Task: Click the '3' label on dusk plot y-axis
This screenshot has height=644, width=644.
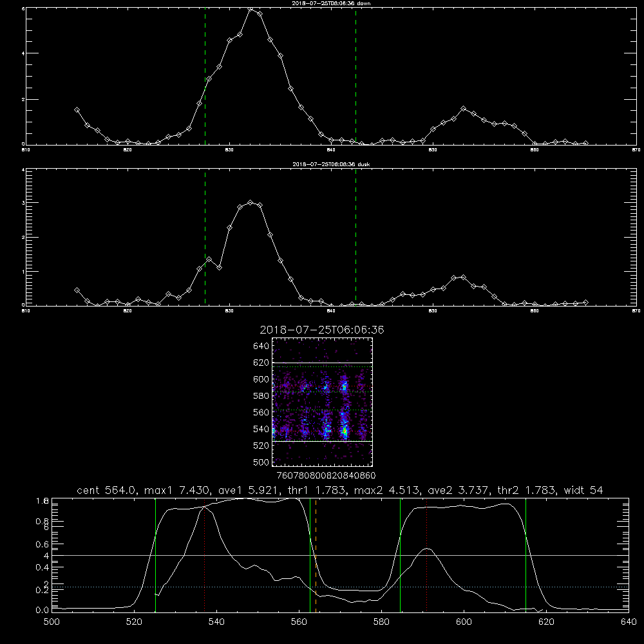Action: tap(23, 203)
